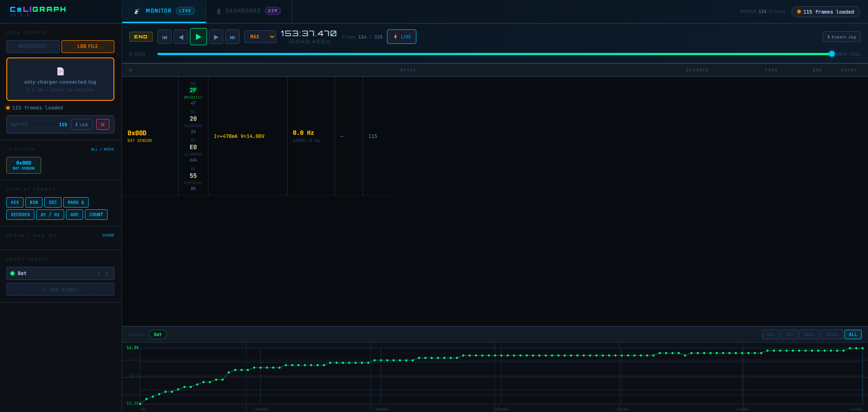Remove the Bat graph trace
Image resolution: width=868 pixels, height=412 pixels.
pyautogui.click(x=107, y=274)
